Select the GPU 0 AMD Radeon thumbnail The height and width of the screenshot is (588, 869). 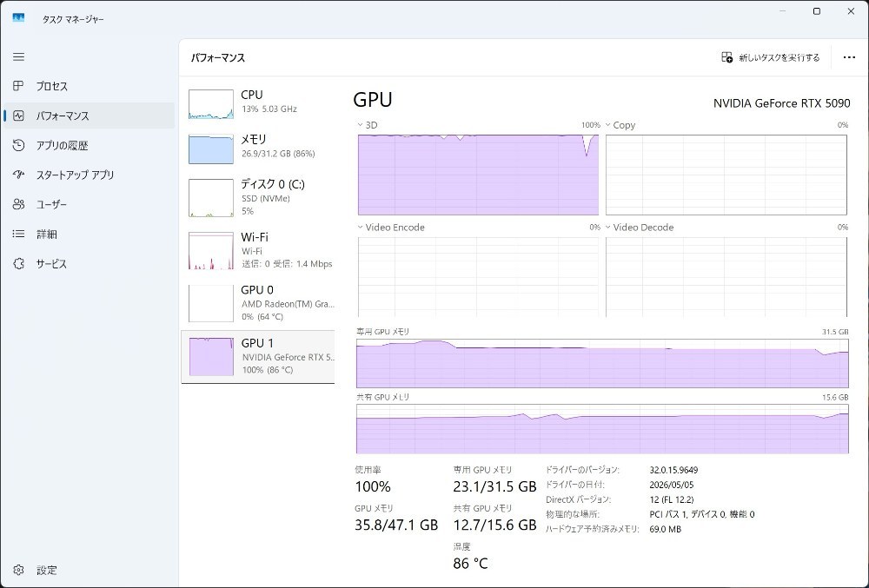point(210,303)
